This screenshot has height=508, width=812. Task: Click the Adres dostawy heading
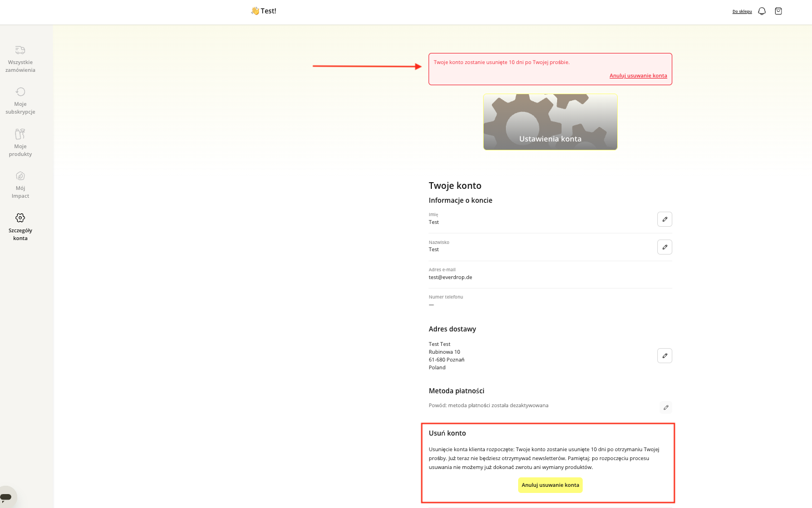[x=452, y=329]
